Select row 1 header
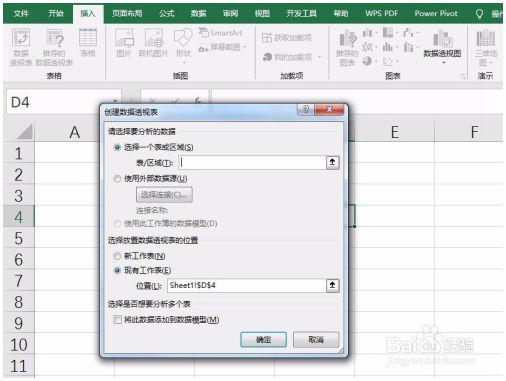Viewport: 506px width, 381px height. point(19,153)
